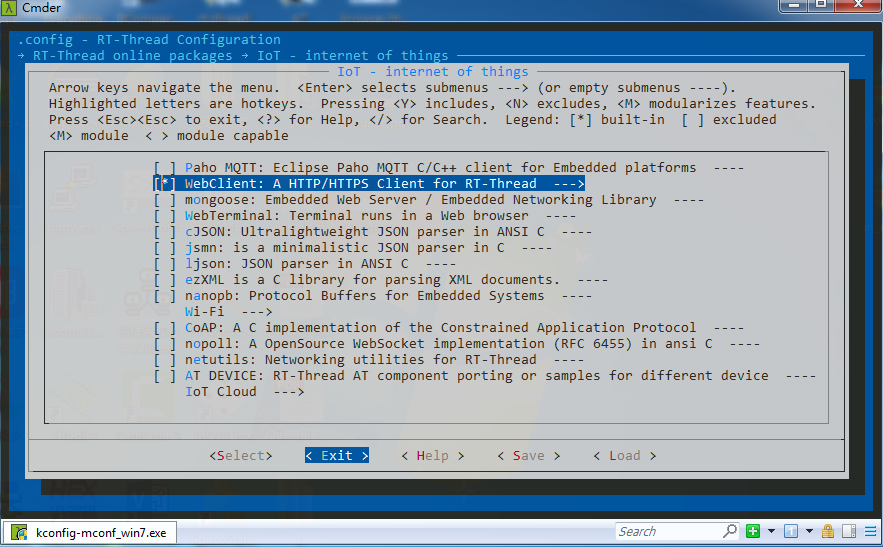Click the lock icon in status bar

(x=829, y=532)
